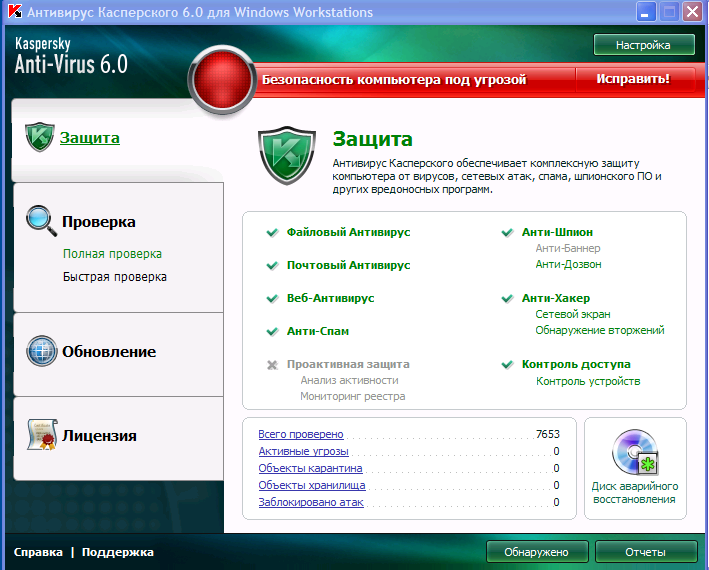Open the Лицензия section
The image size is (709, 570).
tap(99, 436)
